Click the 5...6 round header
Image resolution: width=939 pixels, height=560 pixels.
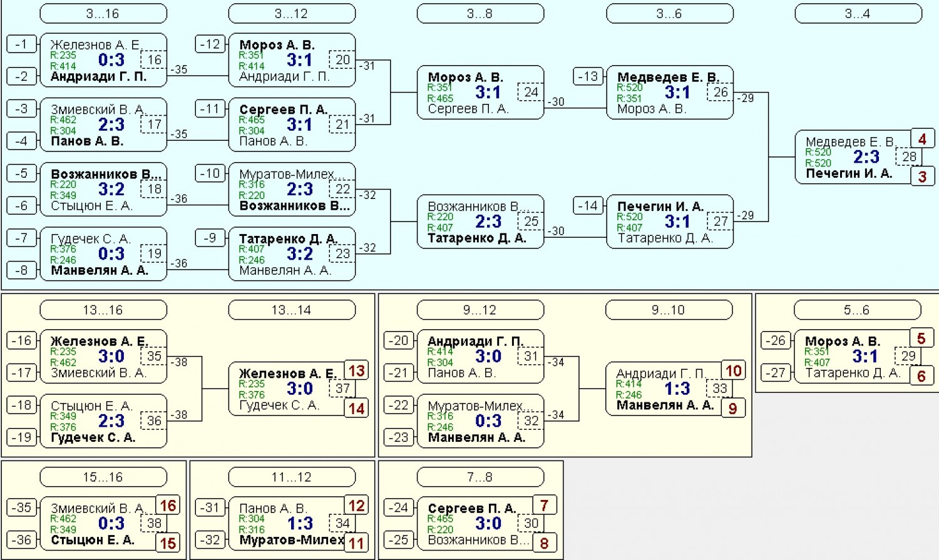point(858,310)
